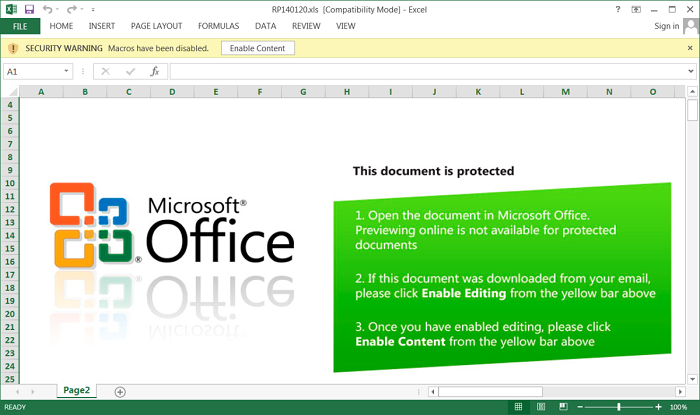Switch to the INSERT ribbon tab
Viewport: 700px width, 415px height.
(102, 26)
